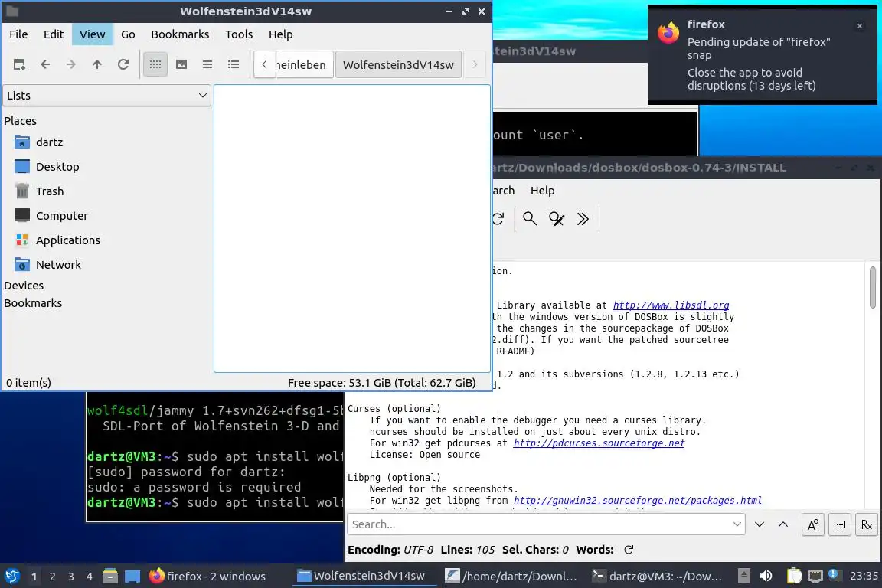882x588 pixels.
Task: Open volume control in system tray
Action: tap(766, 577)
